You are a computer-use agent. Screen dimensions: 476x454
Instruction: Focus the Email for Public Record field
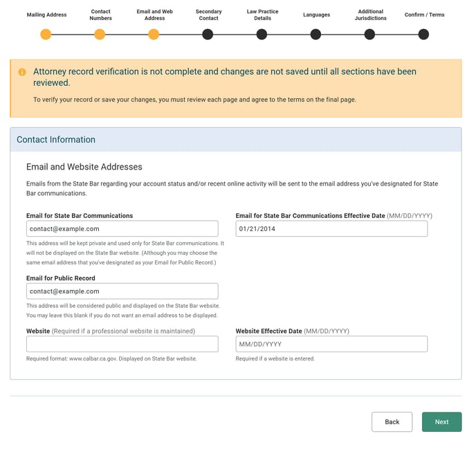tap(122, 291)
